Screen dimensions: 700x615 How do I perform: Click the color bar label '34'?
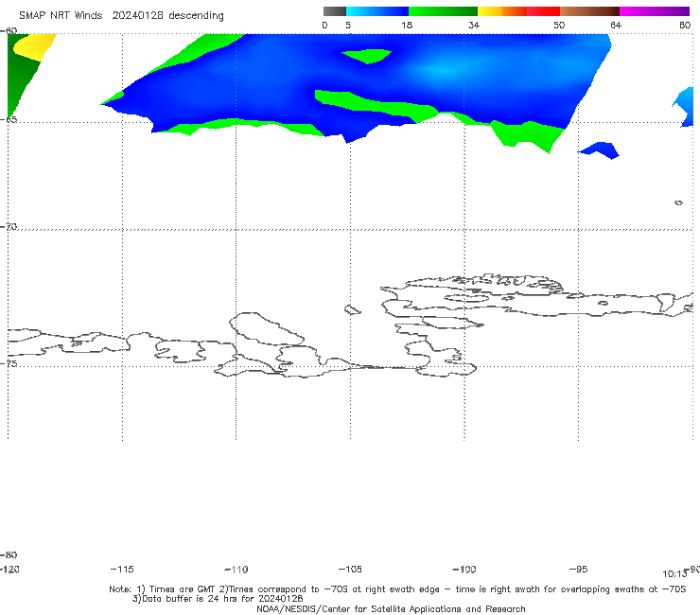474,25
